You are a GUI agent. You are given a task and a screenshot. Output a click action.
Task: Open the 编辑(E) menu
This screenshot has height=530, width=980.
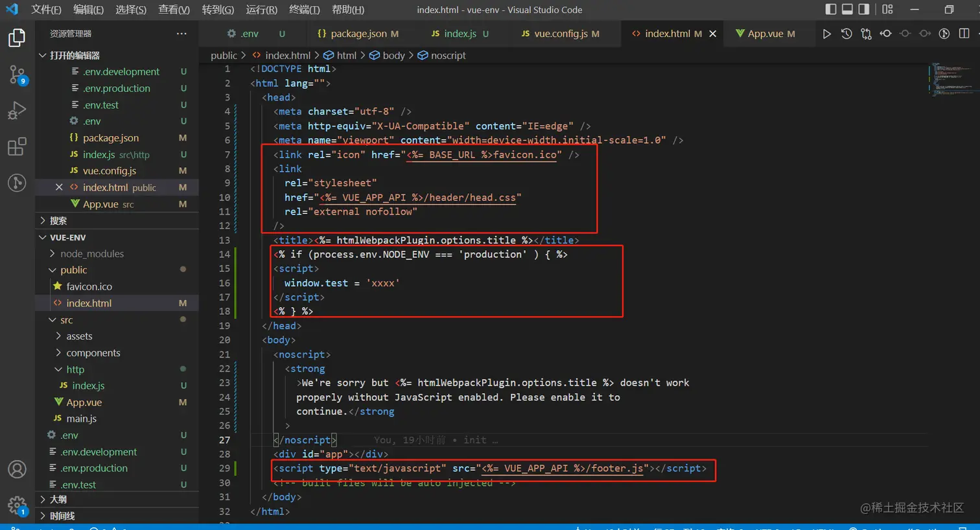click(88, 10)
